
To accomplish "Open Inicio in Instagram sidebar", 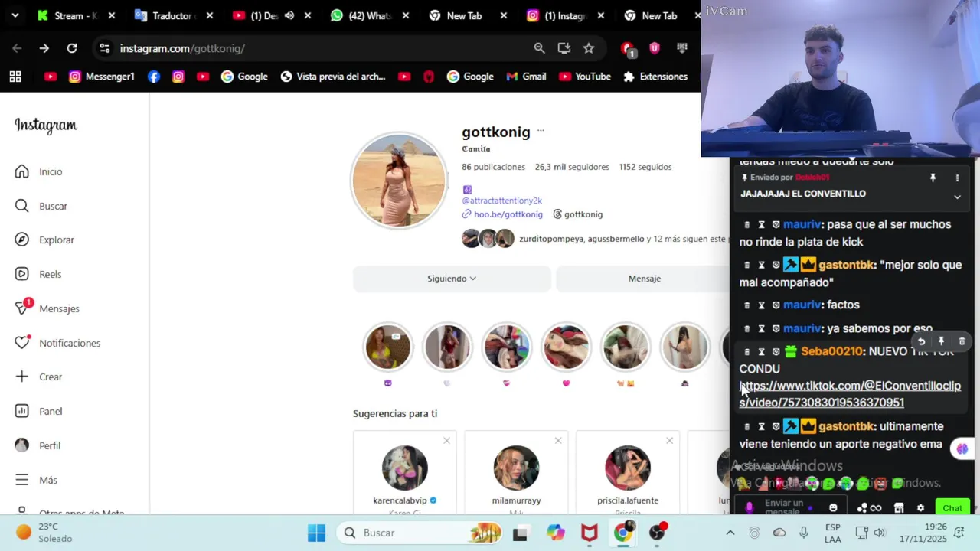I will click(x=39, y=171).
